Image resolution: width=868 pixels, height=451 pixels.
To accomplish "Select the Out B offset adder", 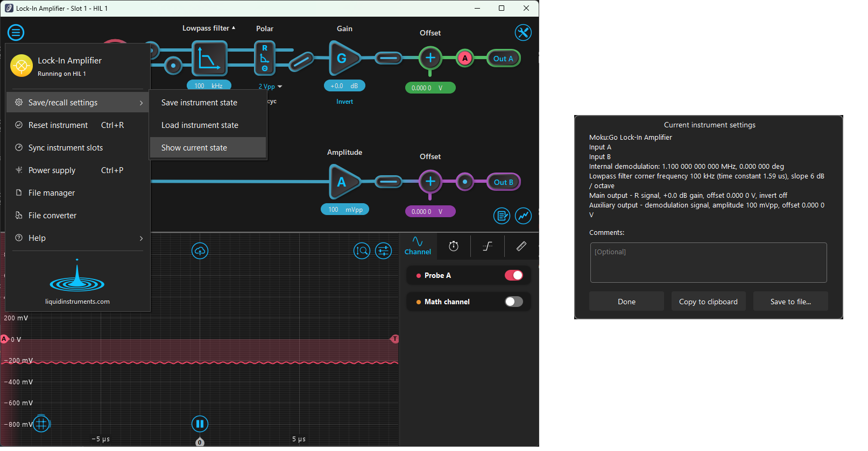I will point(431,182).
